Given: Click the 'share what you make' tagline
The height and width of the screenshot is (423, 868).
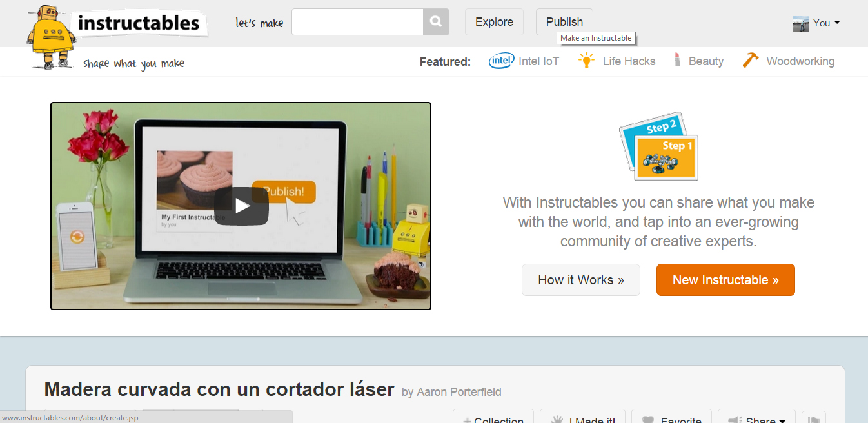Looking at the screenshot, I should [133, 64].
